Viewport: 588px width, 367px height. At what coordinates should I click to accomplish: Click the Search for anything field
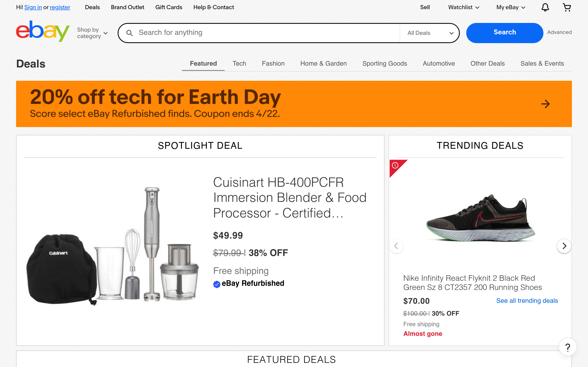coord(267,33)
